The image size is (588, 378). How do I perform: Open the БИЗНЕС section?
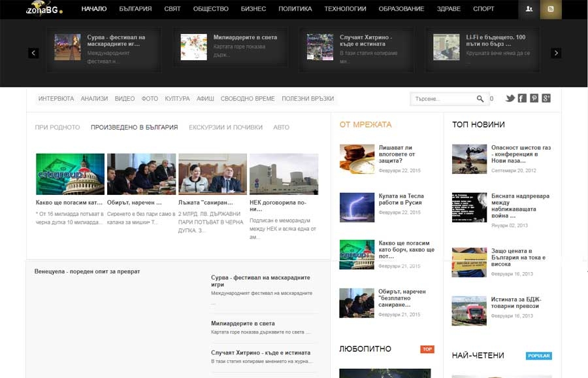point(253,9)
